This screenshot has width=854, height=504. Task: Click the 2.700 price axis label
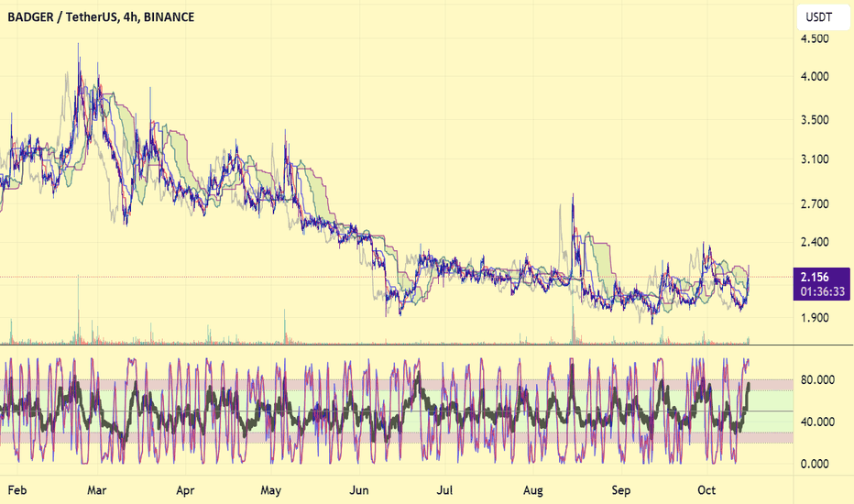pos(815,204)
